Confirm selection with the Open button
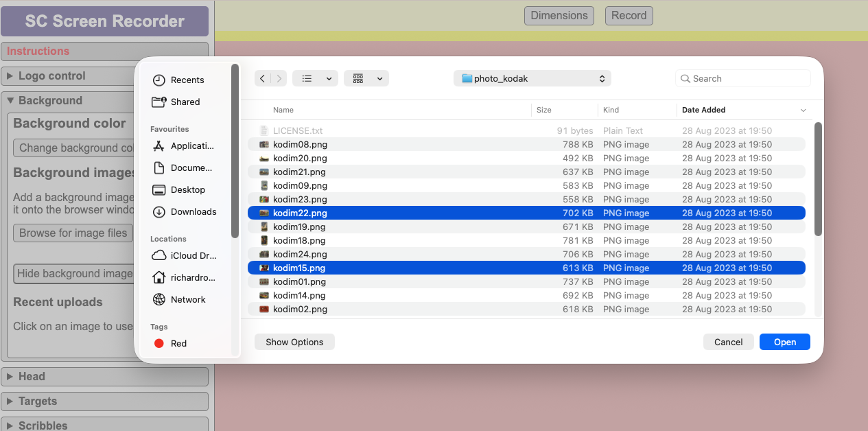This screenshot has width=868, height=431. pos(784,341)
